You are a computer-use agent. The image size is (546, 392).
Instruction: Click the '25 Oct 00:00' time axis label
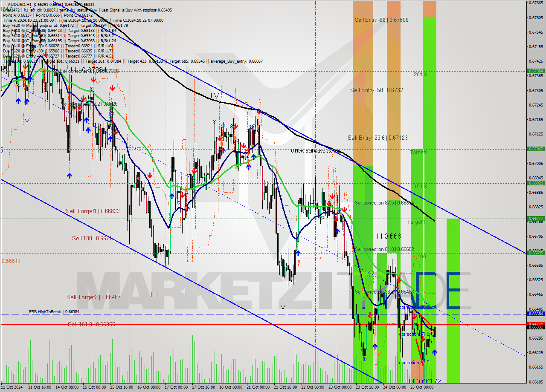(x=421, y=387)
